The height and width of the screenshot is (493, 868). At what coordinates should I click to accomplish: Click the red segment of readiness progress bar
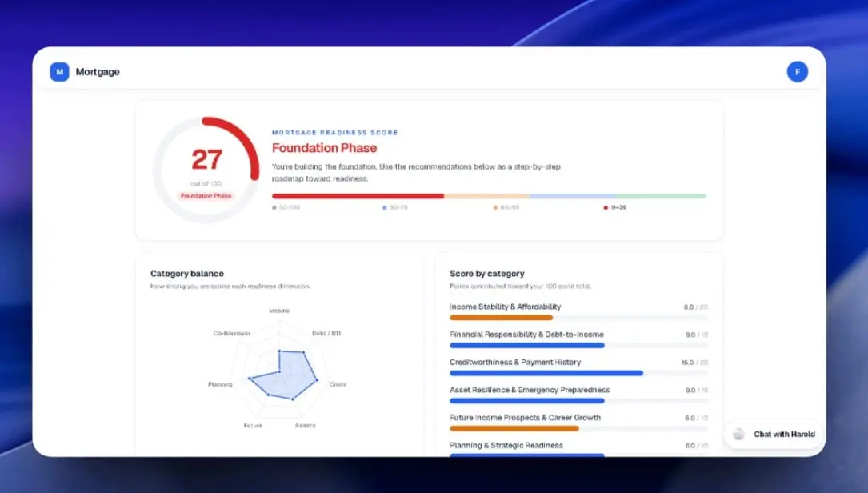pos(358,196)
